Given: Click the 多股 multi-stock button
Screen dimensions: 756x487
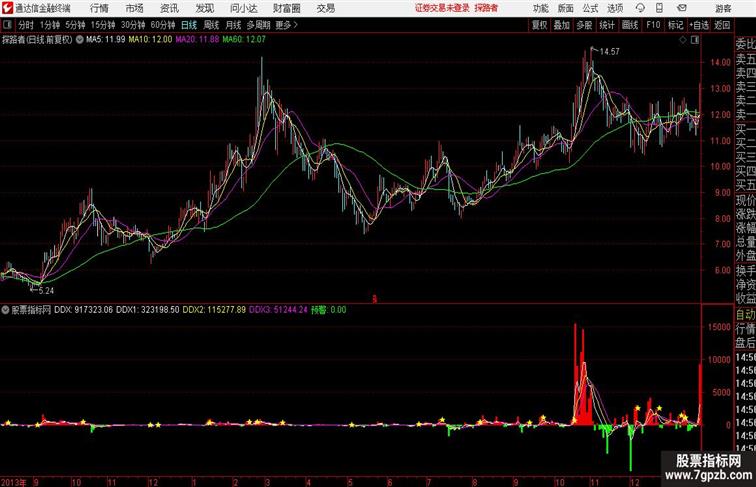Looking at the screenshot, I should 584,25.
